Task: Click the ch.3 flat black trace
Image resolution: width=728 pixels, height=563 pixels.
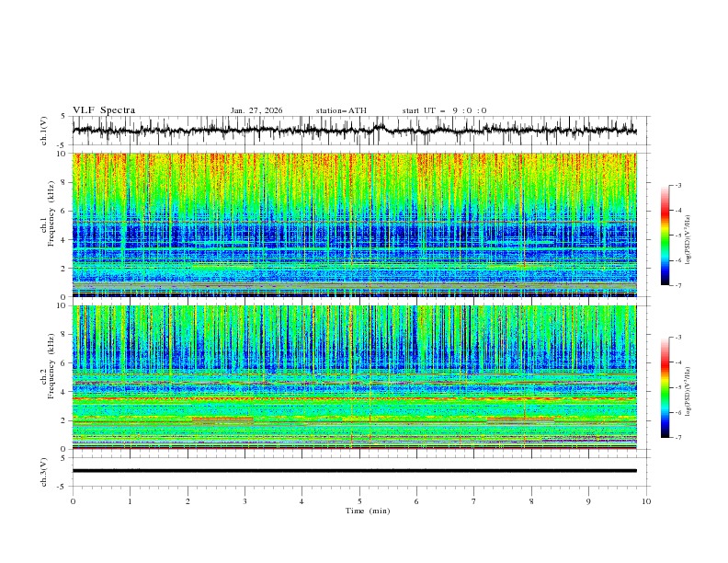Action: [354, 471]
